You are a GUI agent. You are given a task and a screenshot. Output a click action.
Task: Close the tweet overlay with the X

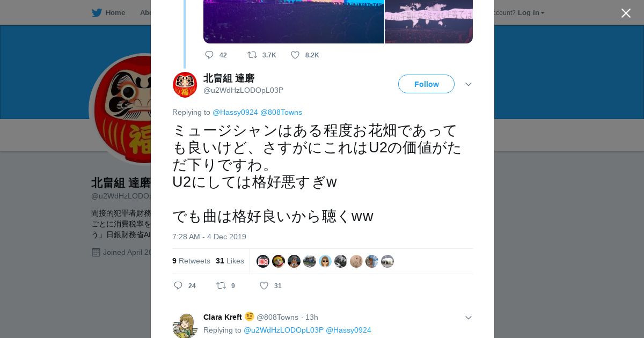tap(626, 13)
